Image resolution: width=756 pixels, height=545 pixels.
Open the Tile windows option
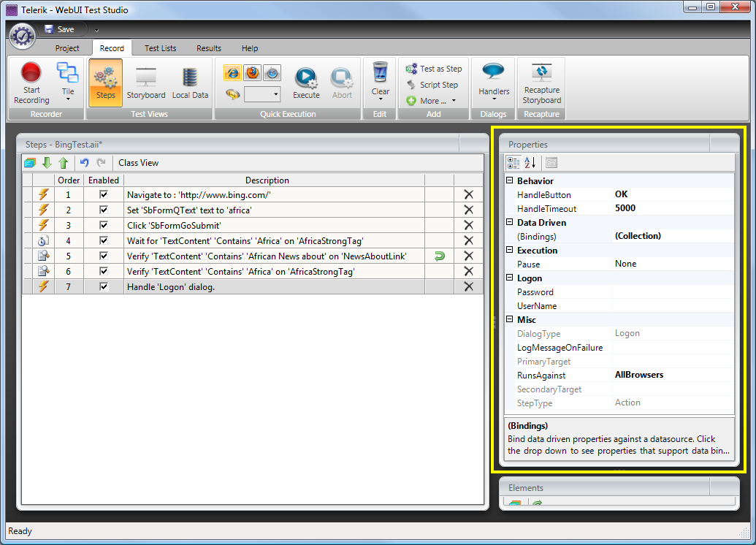pos(68,82)
